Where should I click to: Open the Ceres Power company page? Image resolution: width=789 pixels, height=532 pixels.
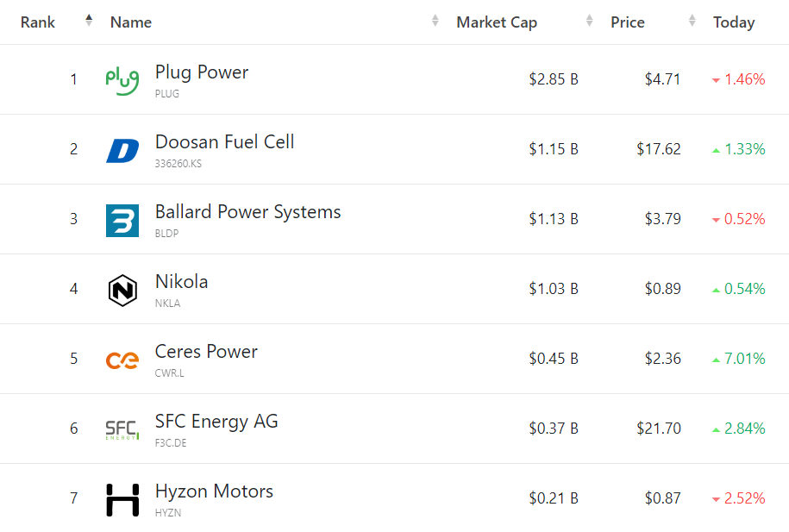click(x=206, y=352)
